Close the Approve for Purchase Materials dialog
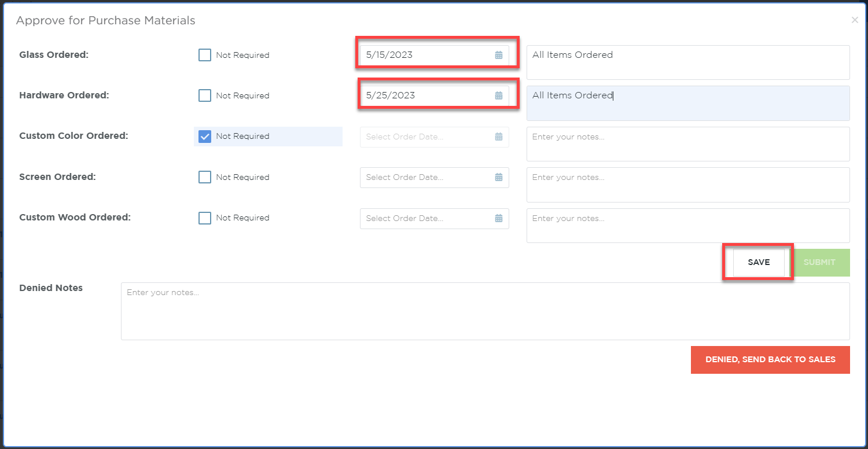This screenshot has width=868, height=449. 855,20
